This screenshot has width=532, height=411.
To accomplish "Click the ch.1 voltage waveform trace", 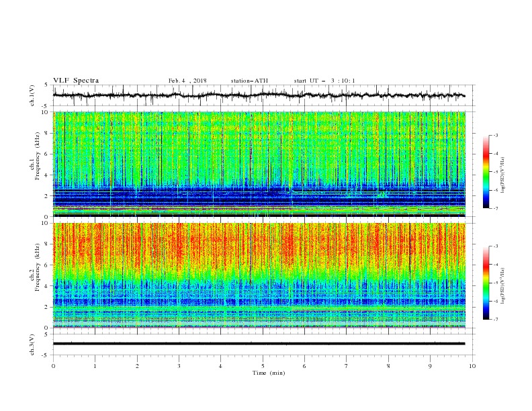I will (259, 95).
